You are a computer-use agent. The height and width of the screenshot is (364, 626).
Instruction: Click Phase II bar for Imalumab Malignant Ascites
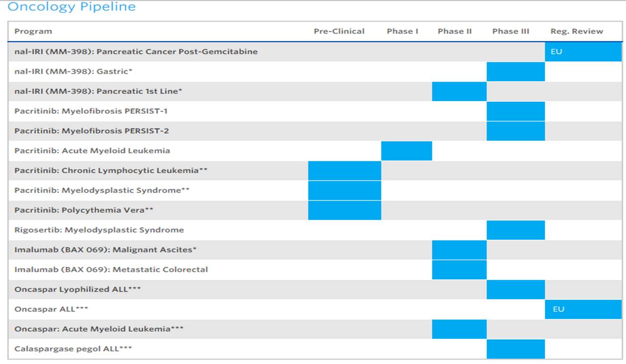[x=459, y=250]
